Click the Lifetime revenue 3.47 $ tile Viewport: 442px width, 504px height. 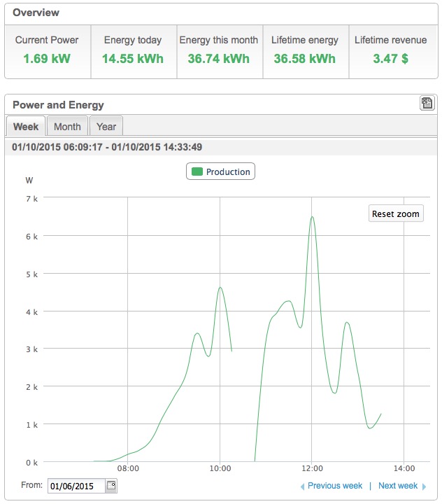pos(391,50)
